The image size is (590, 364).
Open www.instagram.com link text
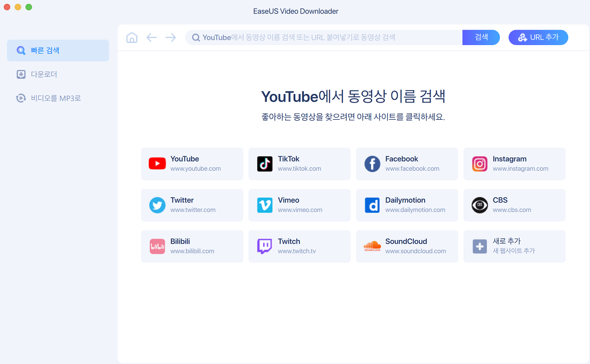pyautogui.click(x=520, y=169)
